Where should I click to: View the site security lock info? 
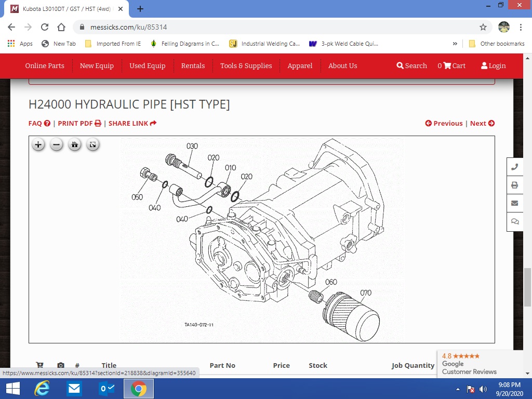coord(82,27)
